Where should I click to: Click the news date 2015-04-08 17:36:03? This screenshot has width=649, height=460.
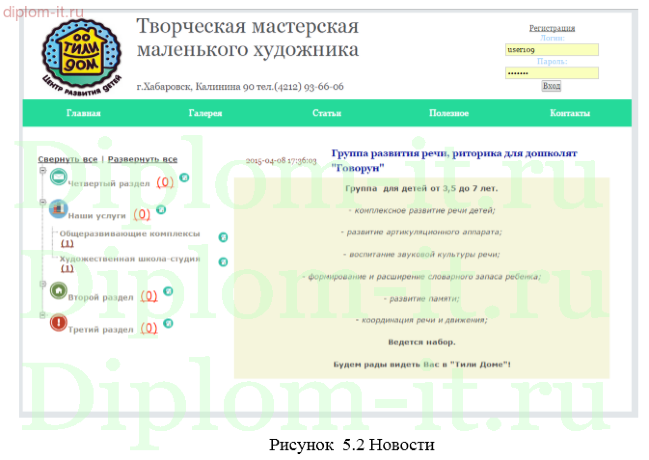pos(281,160)
